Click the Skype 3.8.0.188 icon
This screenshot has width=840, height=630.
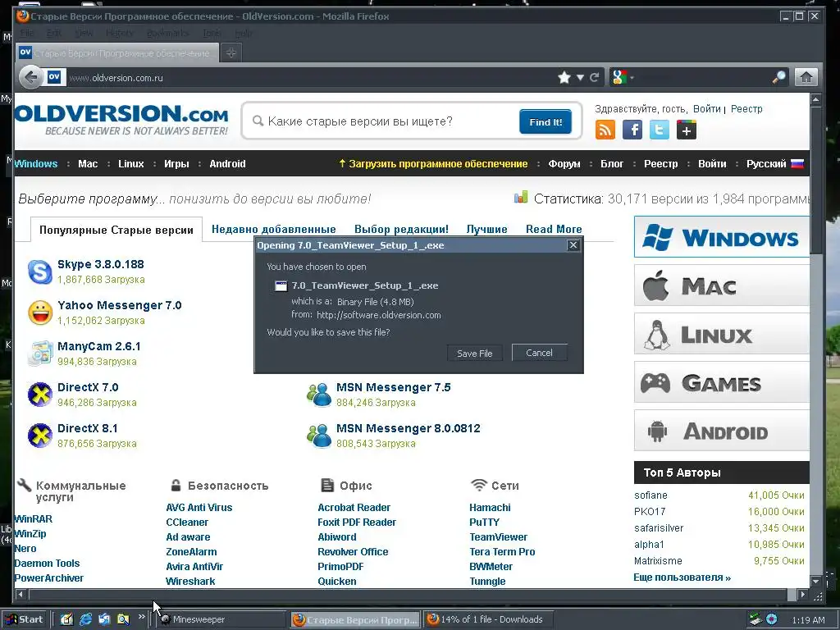[x=40, y=272]
